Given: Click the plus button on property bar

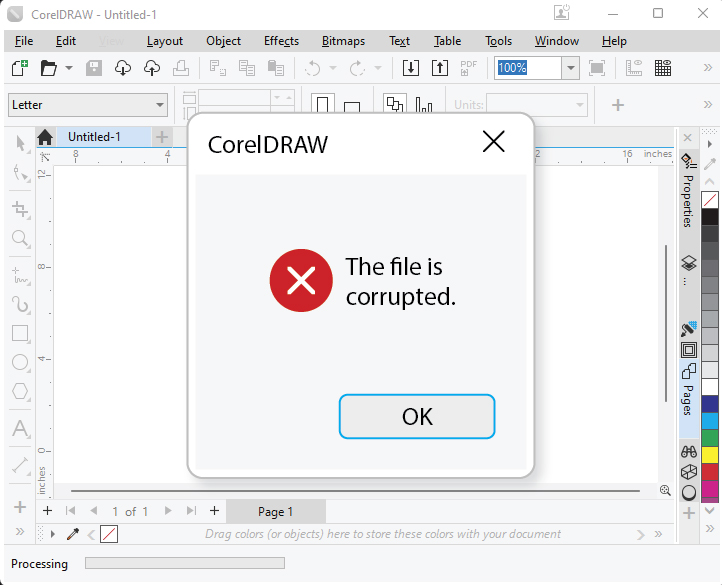Looking at the screenshot, I should pyautogui.click(x=617, y=105).
